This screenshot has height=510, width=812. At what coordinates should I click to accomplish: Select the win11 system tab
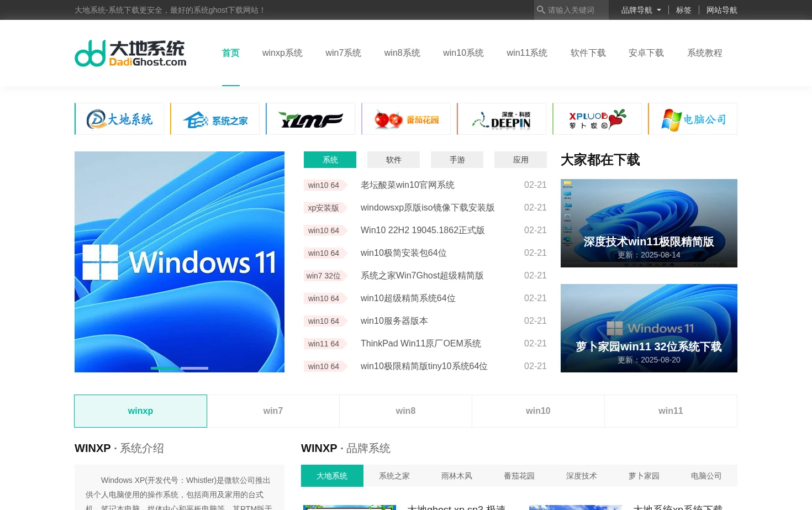[x=671, y=411]
